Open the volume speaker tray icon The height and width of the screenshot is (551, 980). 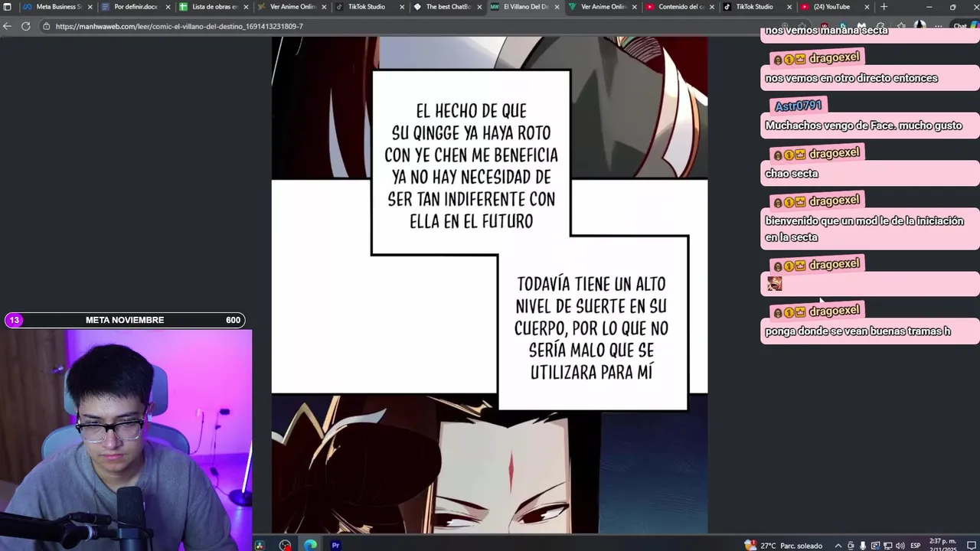pyautogui.click(x=900, y=546)
